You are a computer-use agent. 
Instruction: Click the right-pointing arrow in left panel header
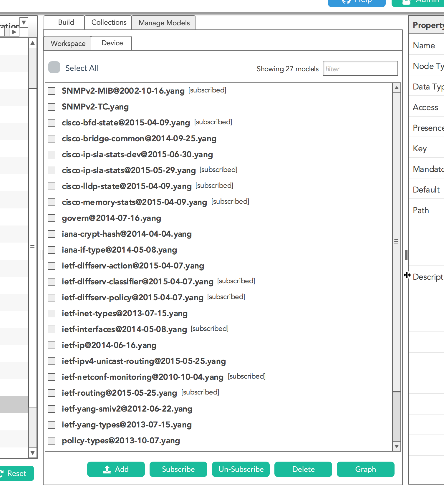[x=14, y=32]
